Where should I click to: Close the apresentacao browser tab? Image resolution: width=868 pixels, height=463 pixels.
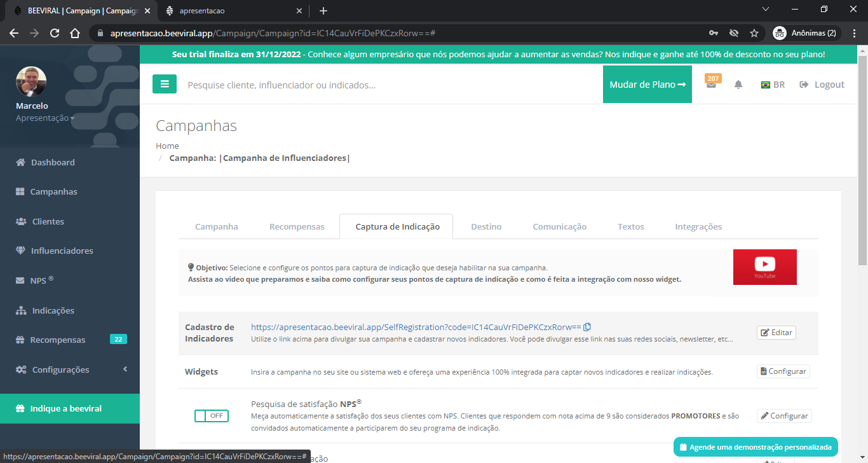click(300, 11)
